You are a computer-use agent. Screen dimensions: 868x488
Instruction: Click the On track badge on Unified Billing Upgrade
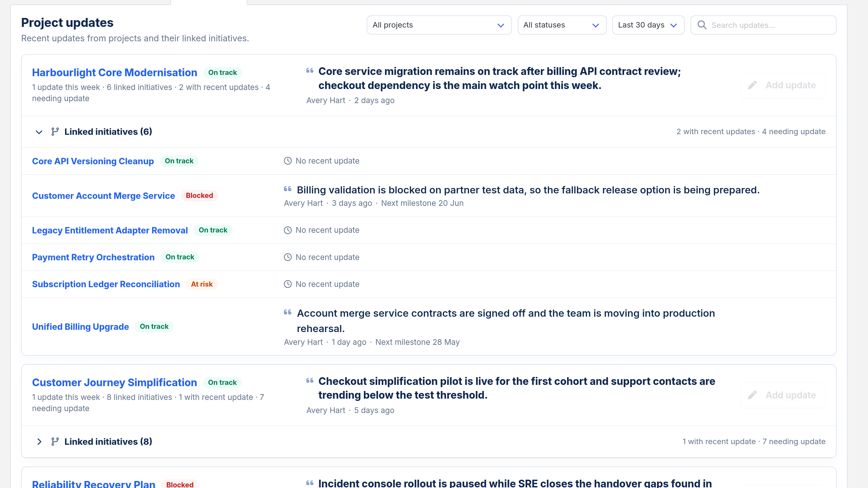coord(154,327)
